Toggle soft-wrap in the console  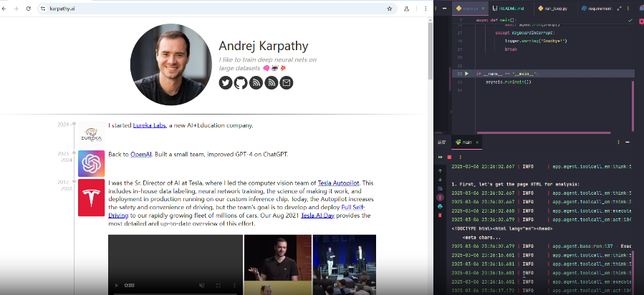(x=441, y=189)
